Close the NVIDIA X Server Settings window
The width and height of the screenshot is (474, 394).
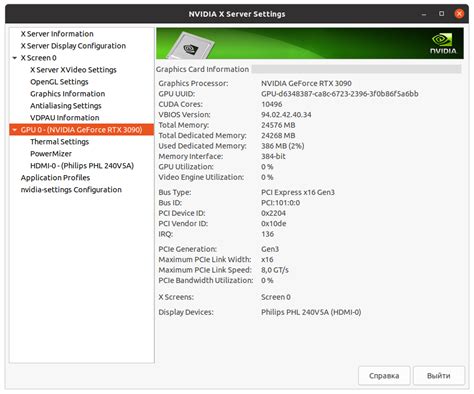click(x=459, y=14)
